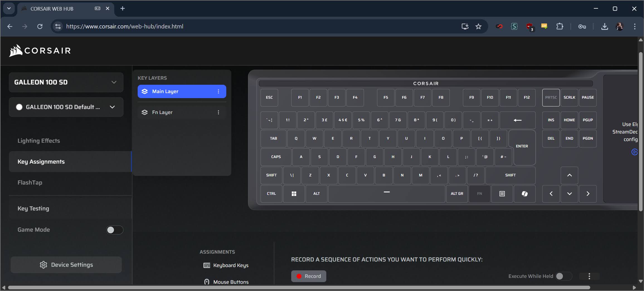
Task: Toggle the Game Mode switch
Action: [x=115, y=230]
